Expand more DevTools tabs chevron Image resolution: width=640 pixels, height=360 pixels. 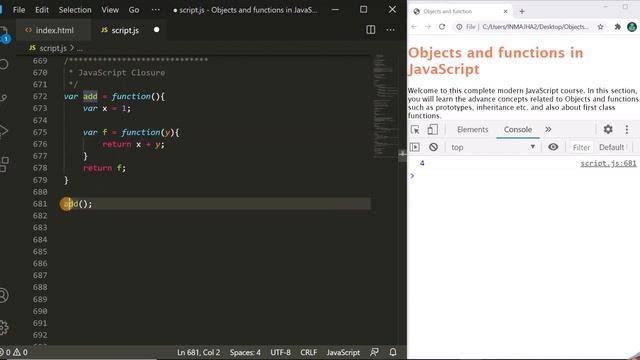[548, 129]
